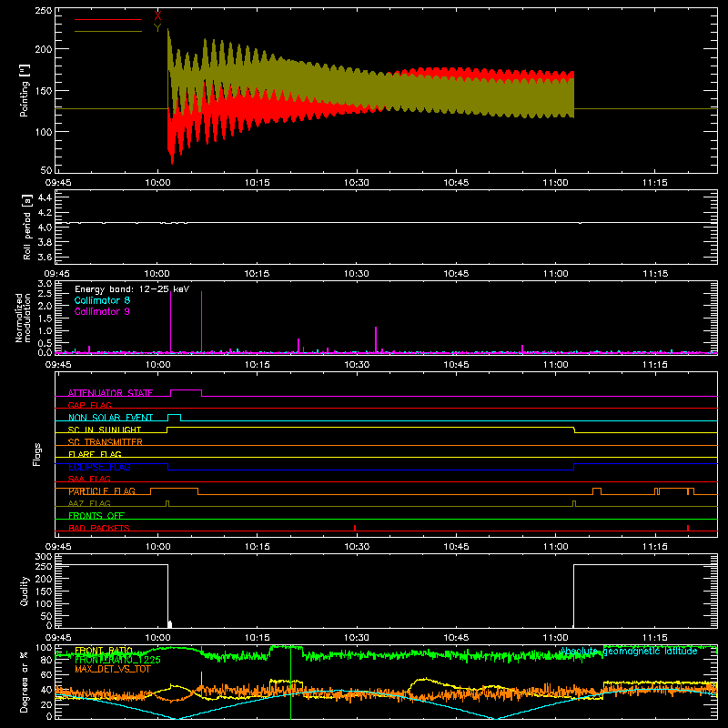Select the Collimator 9 legend entry

pos(102,311)
